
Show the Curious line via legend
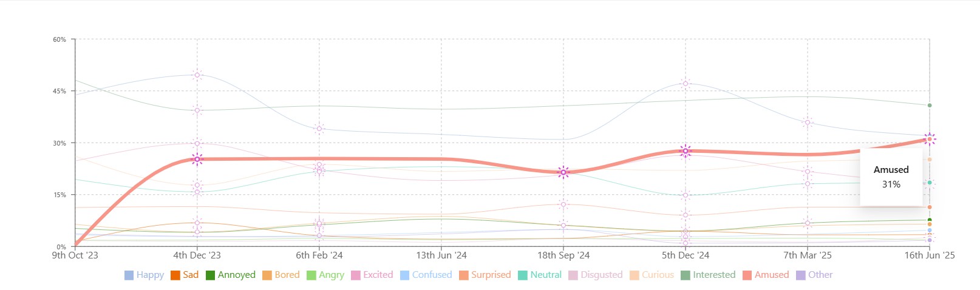pyautogui.click(x=658, y=275)
